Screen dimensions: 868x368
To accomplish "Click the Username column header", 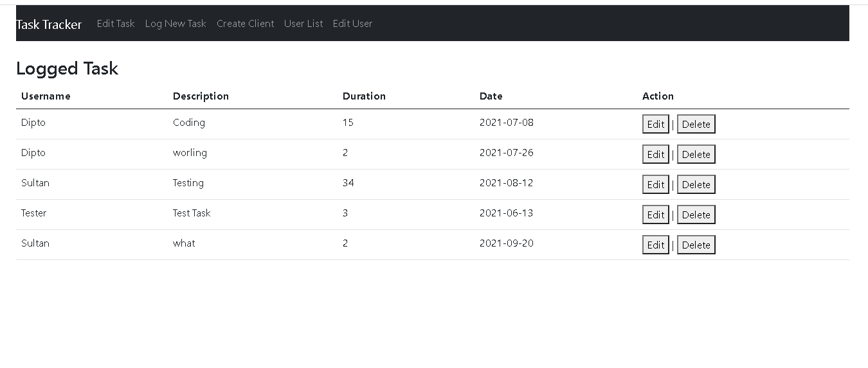I will tap(46, 96).
